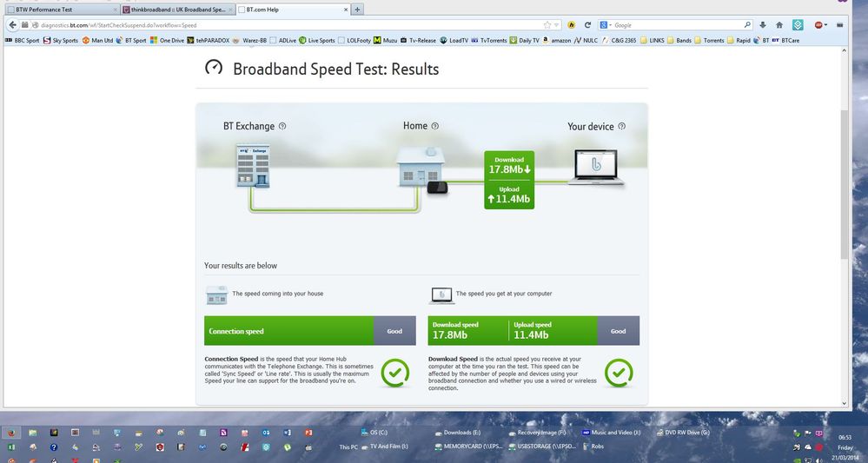Click the search magnifier icon
This screenshot has height=463, width=868.
coord(747,25)
